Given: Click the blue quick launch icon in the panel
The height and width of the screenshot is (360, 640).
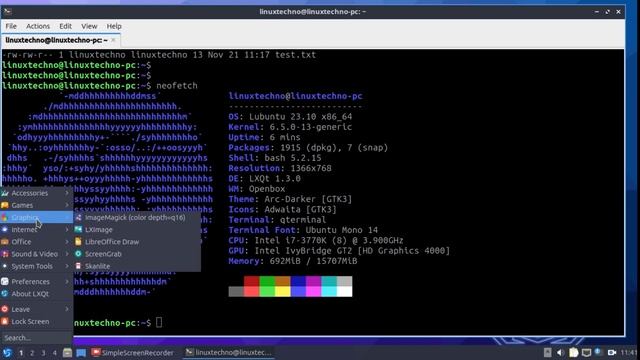Looking at the screenshot, I should coord(81,353).
